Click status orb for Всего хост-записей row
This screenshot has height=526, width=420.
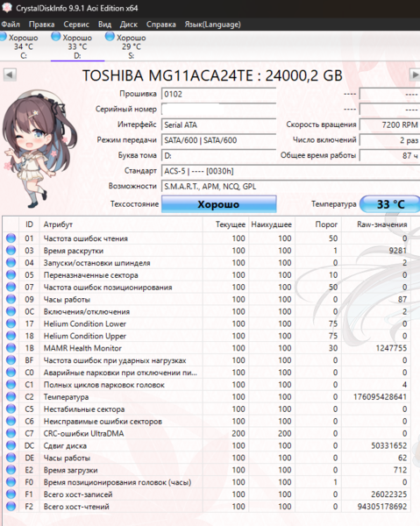coord(11,494)
